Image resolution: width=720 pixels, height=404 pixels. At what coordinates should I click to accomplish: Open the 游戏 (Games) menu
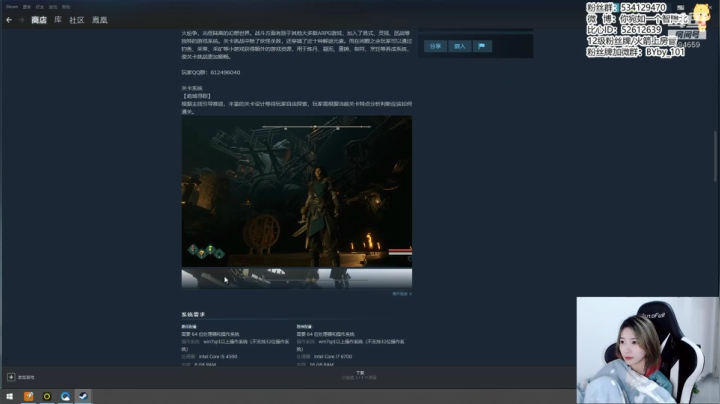pyautogui.click(x=53, y=7)
